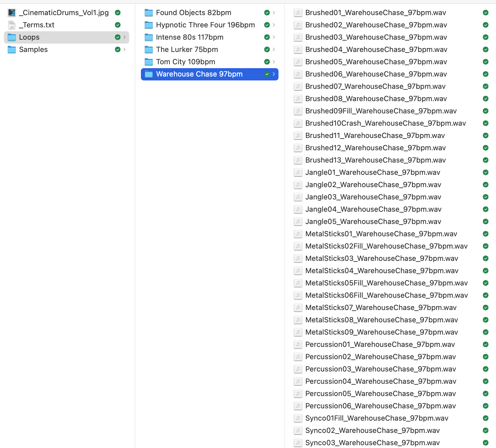
Task: Expand the Samples folder chevron
Action: 125,49
